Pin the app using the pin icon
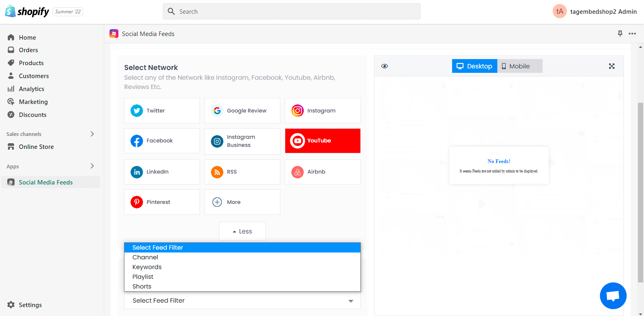This screenshot has height=316, width=644. tap(620, 34)
